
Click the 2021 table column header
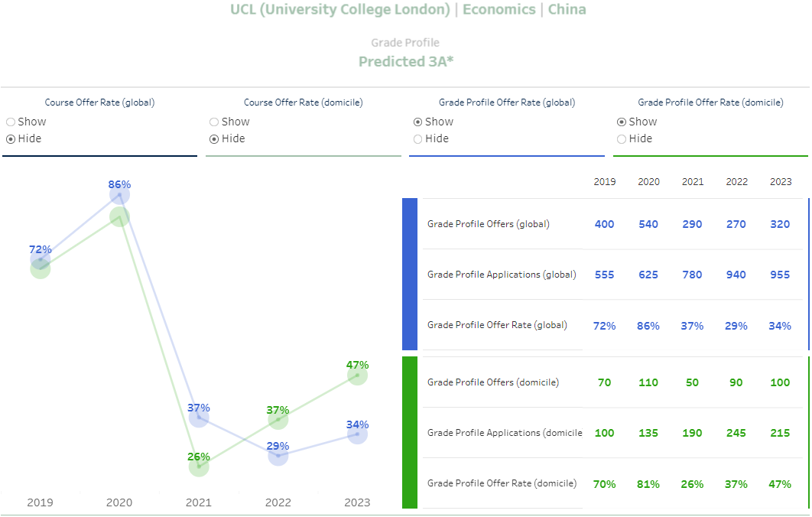(x=693, y=182)
